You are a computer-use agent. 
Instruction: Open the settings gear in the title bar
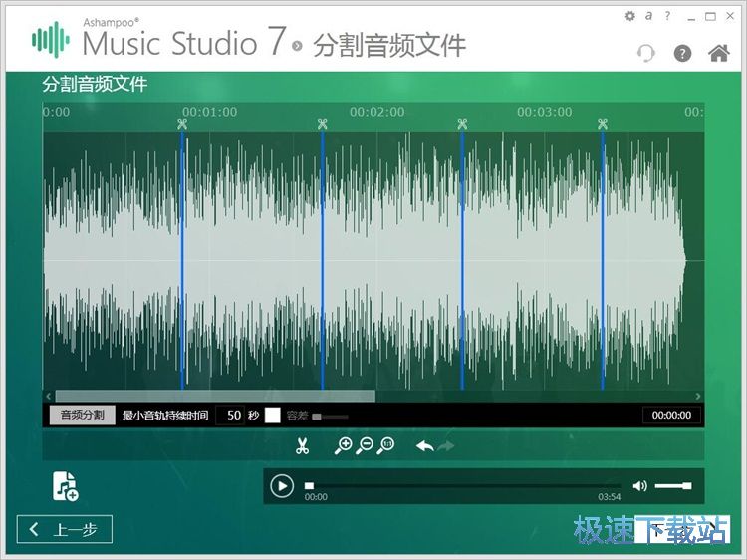629,16
